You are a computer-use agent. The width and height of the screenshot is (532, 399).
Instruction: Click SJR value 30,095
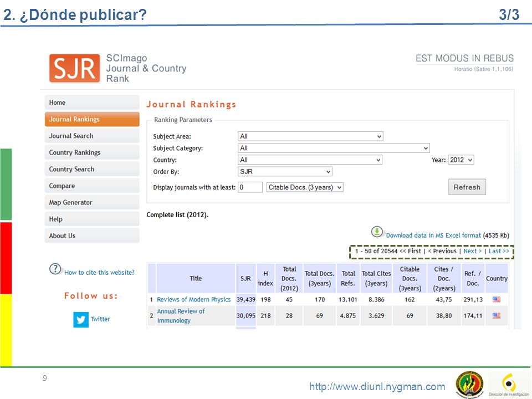coord(245,316)
